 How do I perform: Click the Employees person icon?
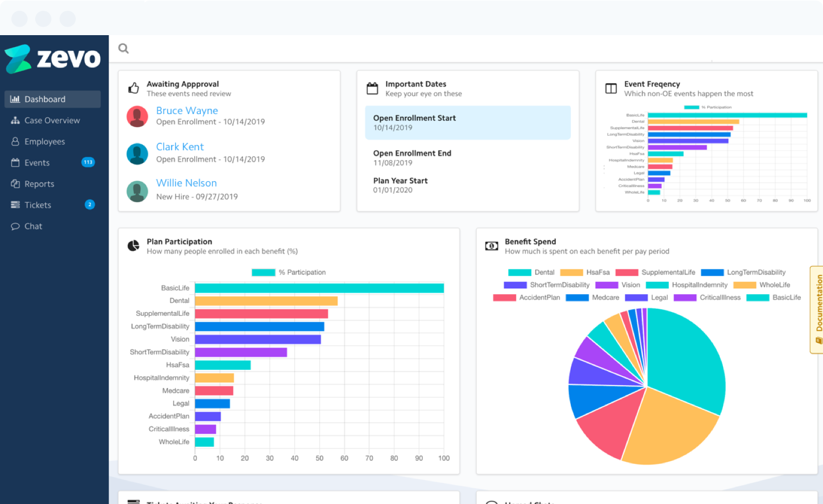15,141
